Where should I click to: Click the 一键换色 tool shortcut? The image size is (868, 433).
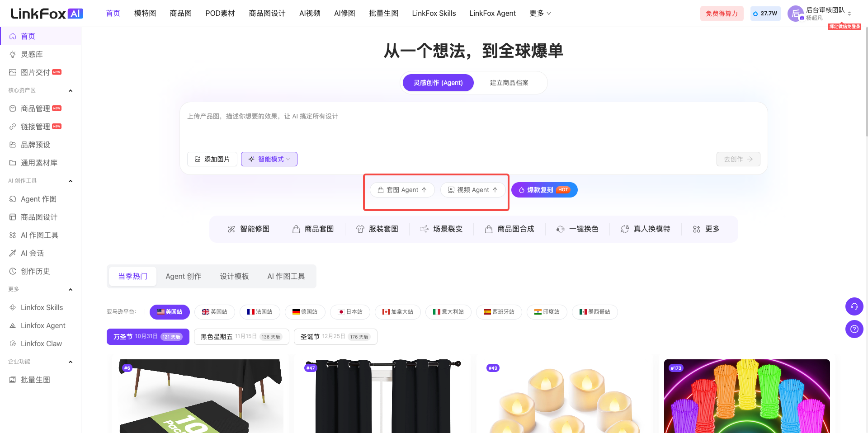(x=577, y=229)
